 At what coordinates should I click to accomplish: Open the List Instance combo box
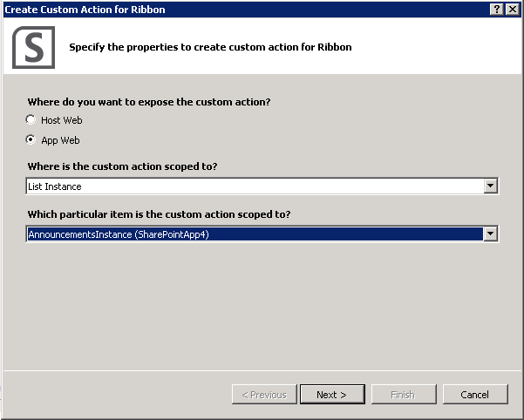click(262, 186)
